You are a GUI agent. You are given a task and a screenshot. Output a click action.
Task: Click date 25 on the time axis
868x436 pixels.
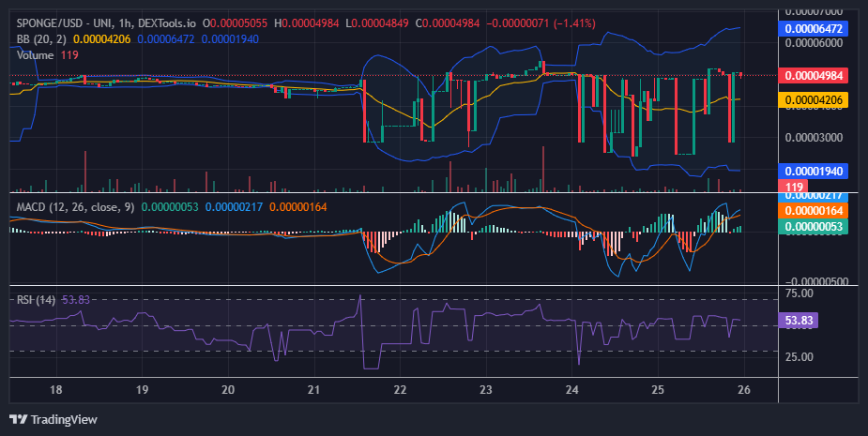point(658,389)
